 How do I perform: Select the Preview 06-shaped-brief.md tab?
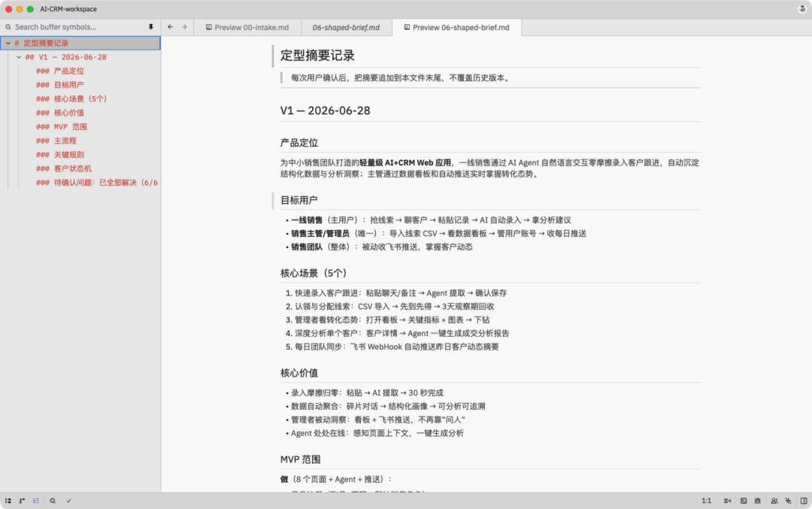(457, 28)
